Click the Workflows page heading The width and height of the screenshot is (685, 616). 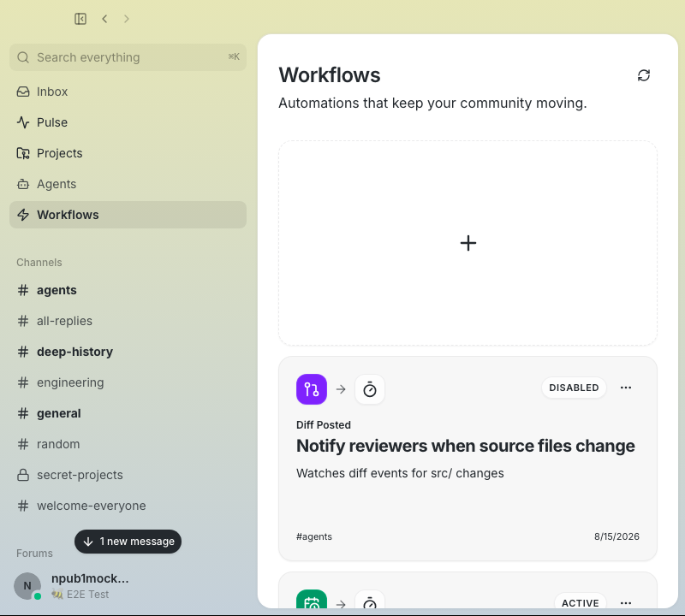(330, 75)
